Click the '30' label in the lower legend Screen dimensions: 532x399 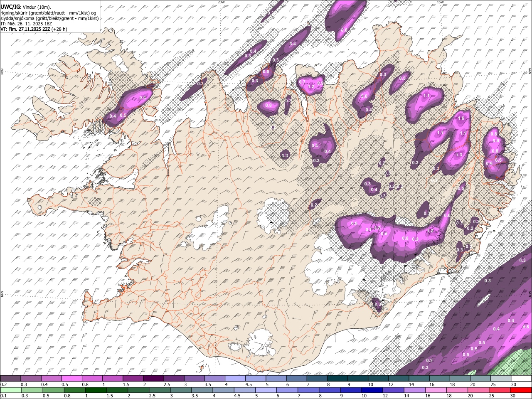[514, 396]
